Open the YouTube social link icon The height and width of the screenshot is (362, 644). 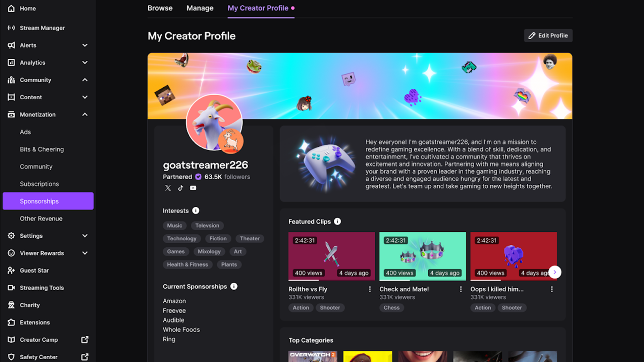coord(193,188)
